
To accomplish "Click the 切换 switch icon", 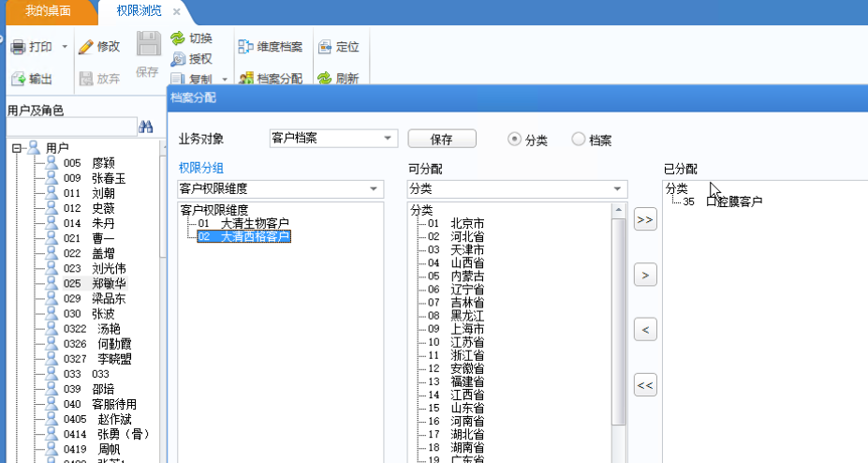I will (x=178, y=38).
